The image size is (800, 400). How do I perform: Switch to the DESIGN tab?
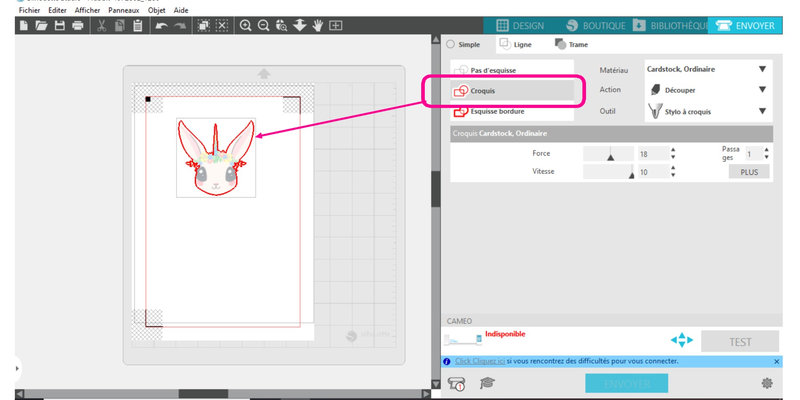click(520, 25)
